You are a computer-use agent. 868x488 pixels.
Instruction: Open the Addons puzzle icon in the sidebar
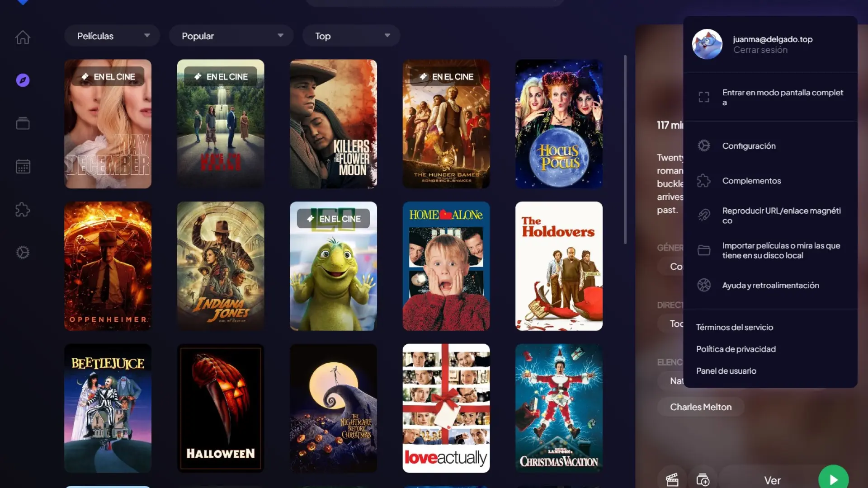[23, 210]
